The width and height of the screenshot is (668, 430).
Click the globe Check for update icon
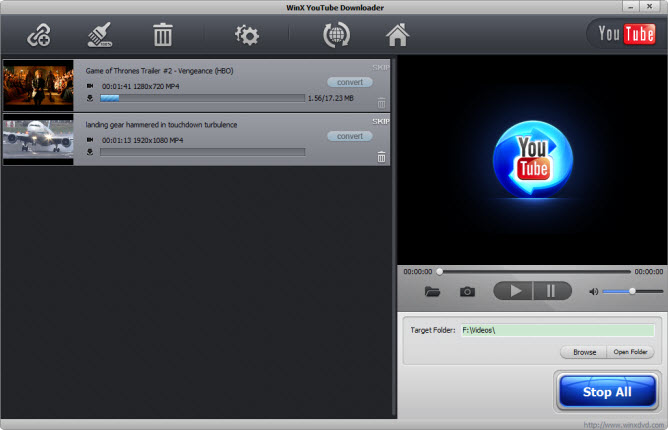[337, 35]
